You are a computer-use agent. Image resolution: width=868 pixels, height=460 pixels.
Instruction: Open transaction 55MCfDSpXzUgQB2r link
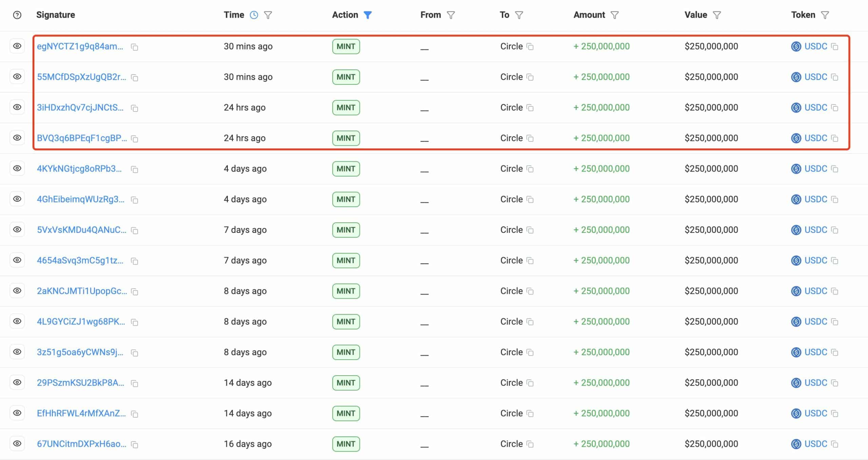coord(81,77)
